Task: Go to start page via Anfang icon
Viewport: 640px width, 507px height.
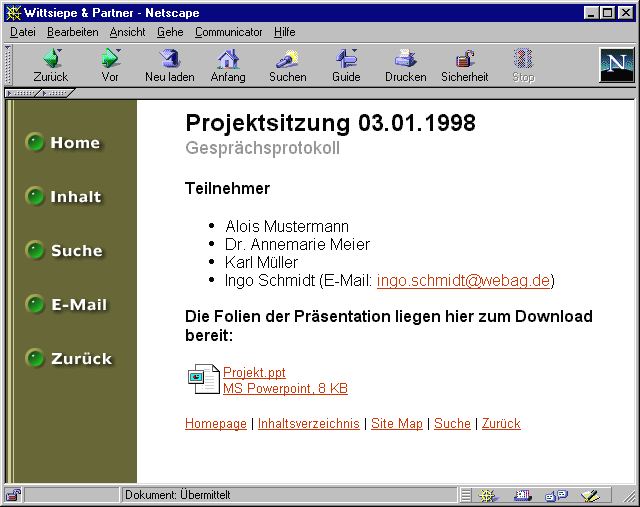Action: pyautogui.click(x=228, y=58)
